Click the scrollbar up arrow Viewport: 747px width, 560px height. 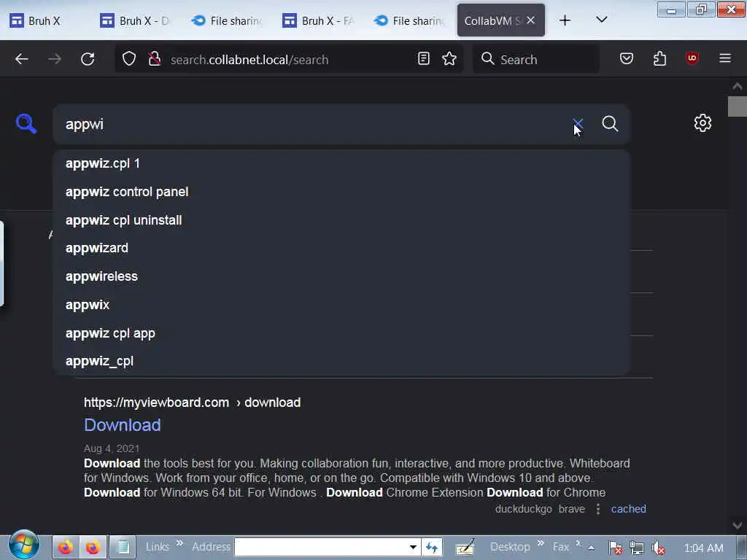coord(737,86)
